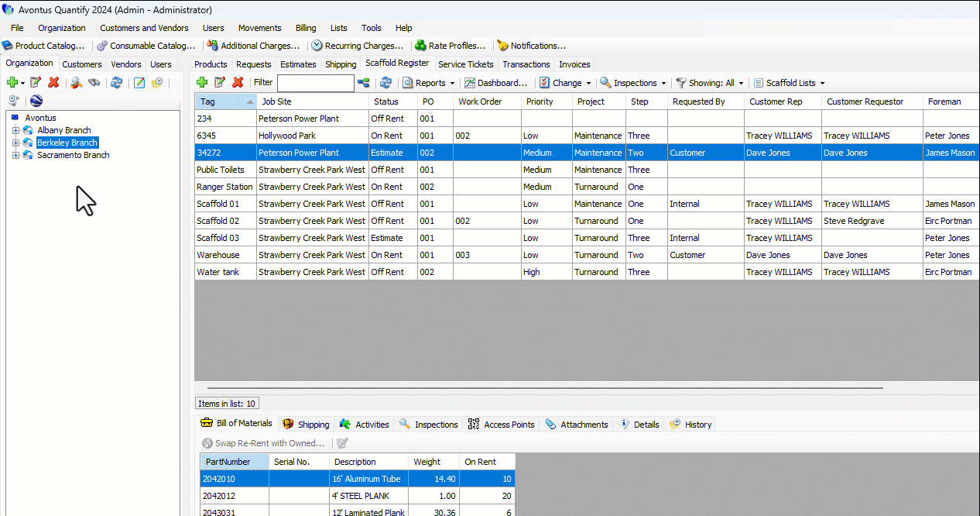This screenshot has width=980, height=516.
Task: Expand the Sacramento Branch tree node
Action: [15, 155]
